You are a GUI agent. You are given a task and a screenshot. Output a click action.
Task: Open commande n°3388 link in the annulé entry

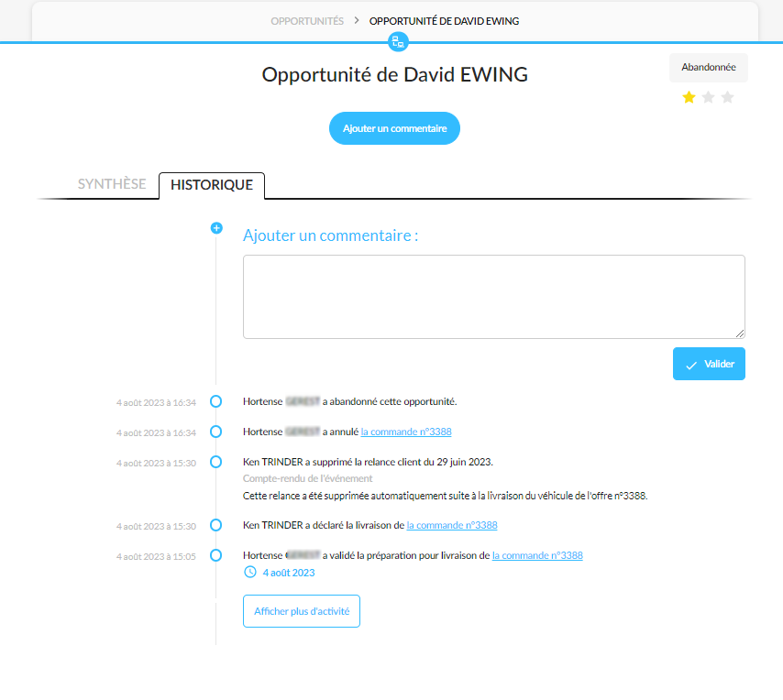click(406, 432)
